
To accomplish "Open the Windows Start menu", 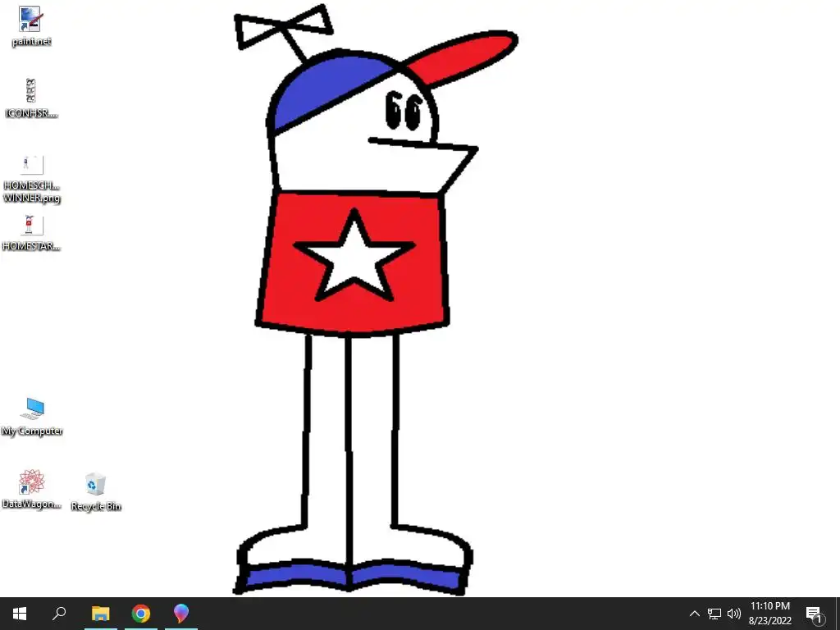I will (x=20, y=614).
